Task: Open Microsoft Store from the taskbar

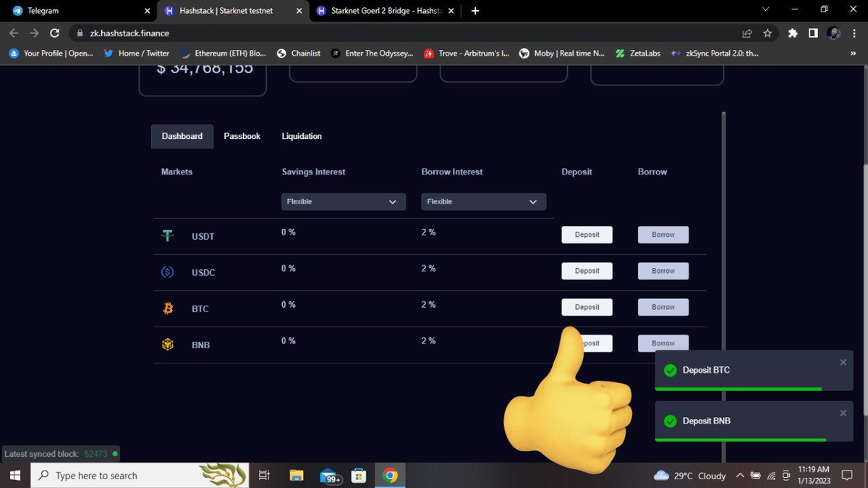Action: [x=359, y=476]
